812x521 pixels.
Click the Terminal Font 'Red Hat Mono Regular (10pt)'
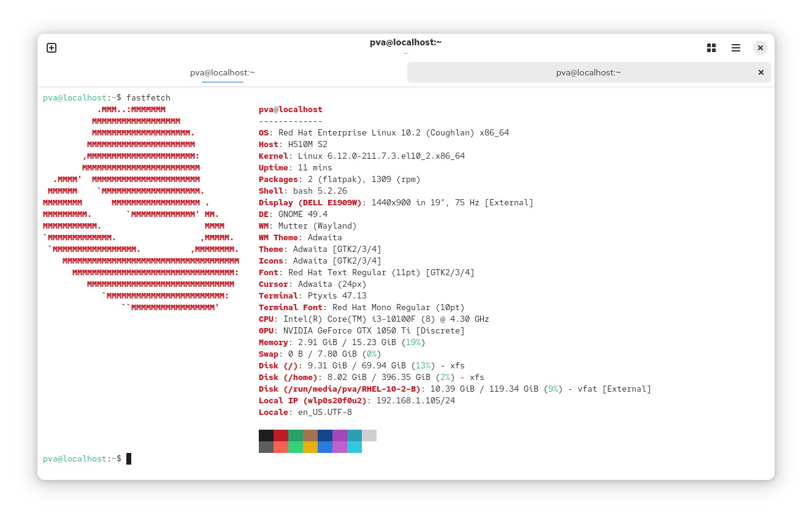pos(399,307)
